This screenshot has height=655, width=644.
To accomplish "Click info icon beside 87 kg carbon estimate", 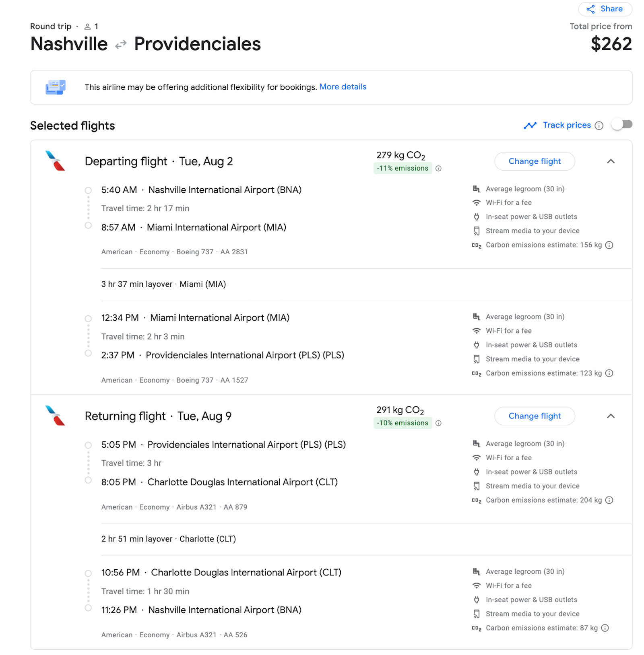I will [605, 627].
